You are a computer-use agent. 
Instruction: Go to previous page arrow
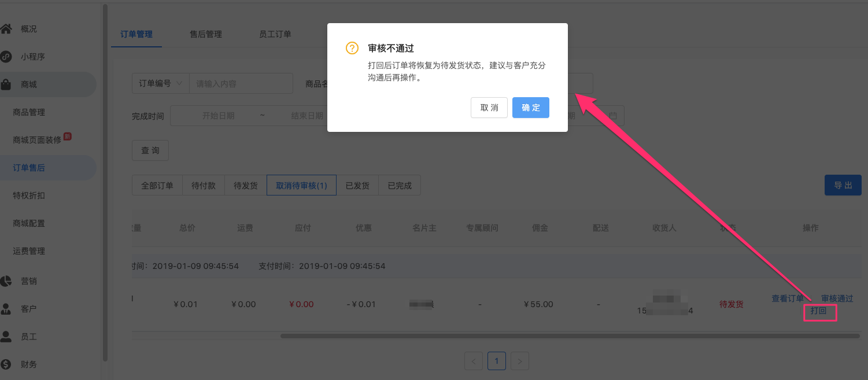tap(474, 361)
